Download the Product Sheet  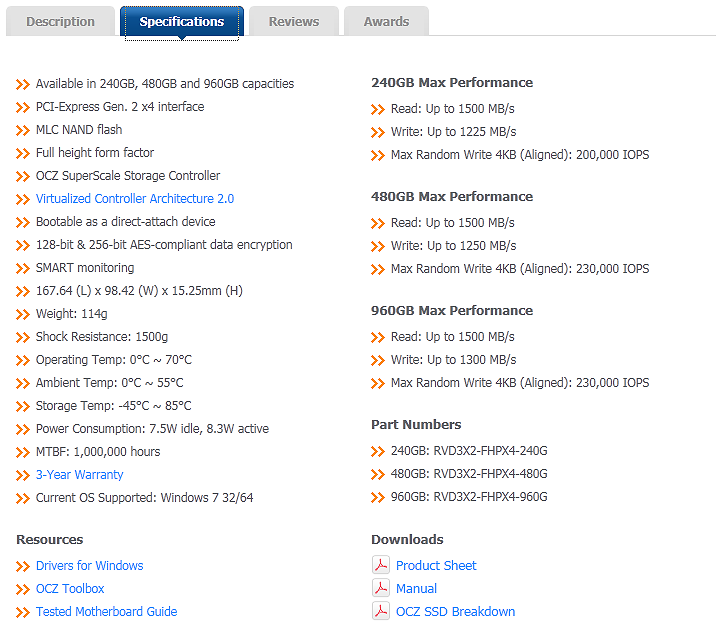click(436, 566)
